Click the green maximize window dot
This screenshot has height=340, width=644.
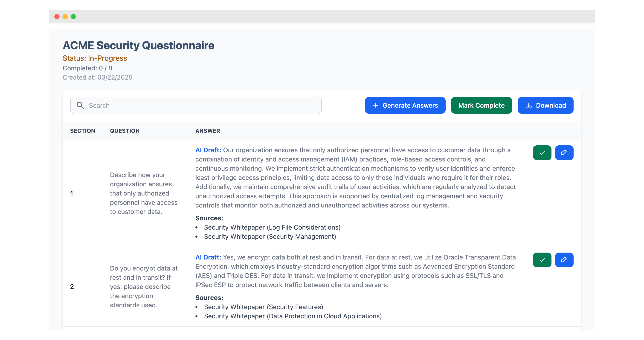73,17
